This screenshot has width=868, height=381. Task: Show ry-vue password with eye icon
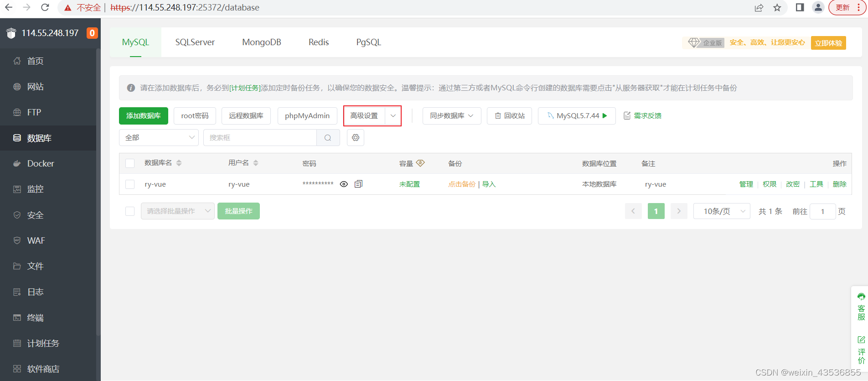tap(344, 184)
